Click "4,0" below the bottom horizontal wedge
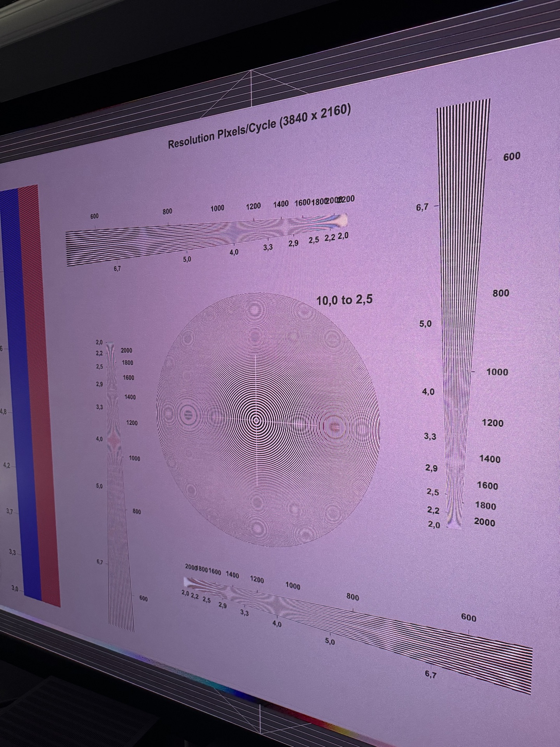560x747 pixels. (277, 624)
